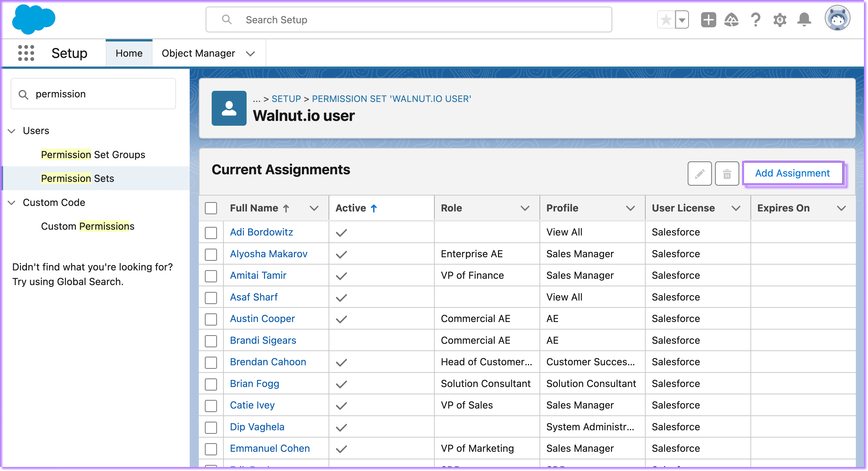Viewport: 868px width, 471px height.
Task: Switch to the Home tab
Action: point(129,53)
